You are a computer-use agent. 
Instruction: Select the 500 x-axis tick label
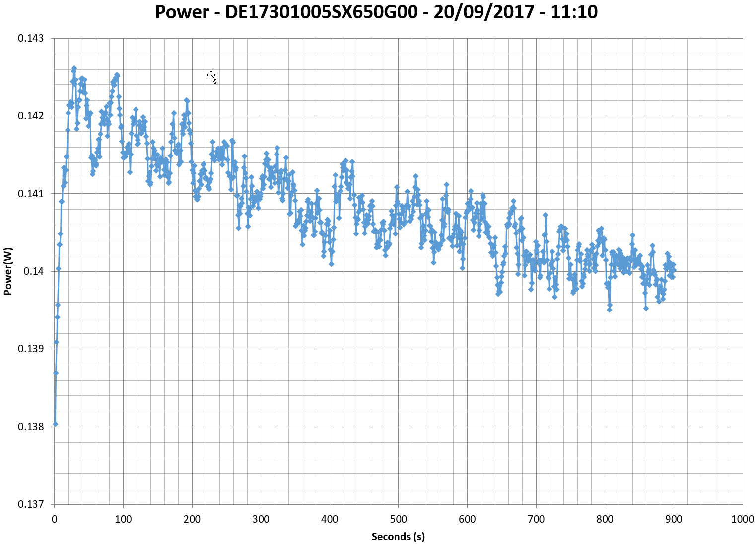tap(398, 520)
